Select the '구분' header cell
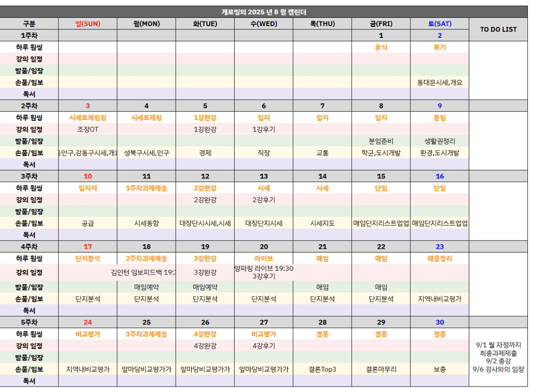This screenshot has width=537, height=392. [x=29, y=24]
